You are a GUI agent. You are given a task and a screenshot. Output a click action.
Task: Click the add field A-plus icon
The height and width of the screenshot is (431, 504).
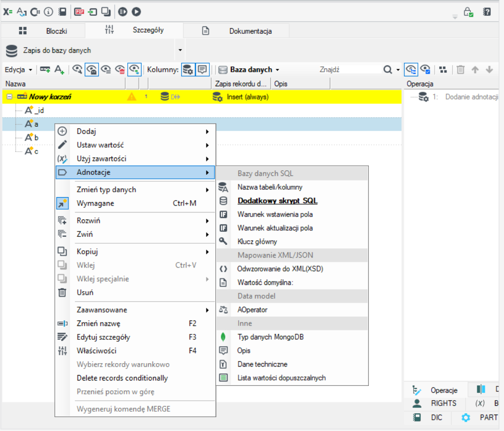(59, 69)
